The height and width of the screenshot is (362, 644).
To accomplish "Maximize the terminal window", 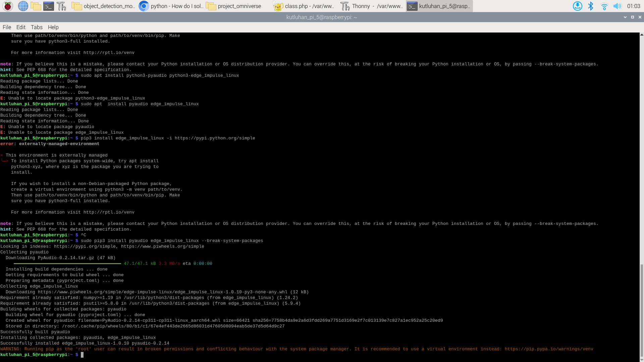I will (633, 17).
